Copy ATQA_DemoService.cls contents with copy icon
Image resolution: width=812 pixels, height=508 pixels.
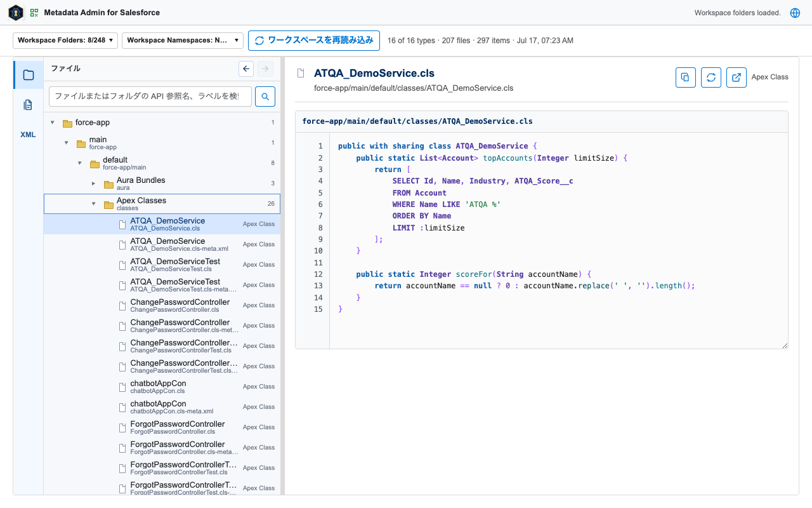point(686,77)
